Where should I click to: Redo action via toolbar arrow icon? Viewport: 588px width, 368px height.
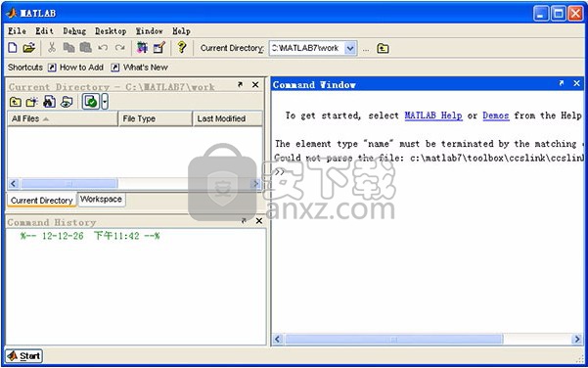[x=120, y=48]
